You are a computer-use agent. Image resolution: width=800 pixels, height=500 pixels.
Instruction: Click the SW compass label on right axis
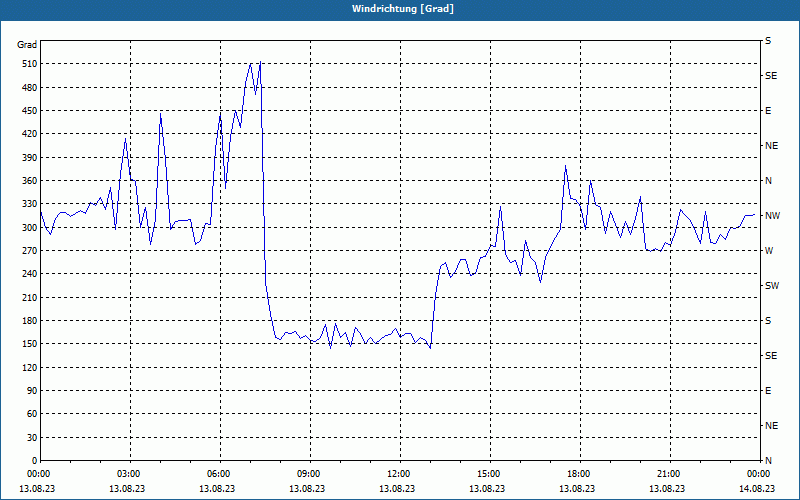click(772, 286)
